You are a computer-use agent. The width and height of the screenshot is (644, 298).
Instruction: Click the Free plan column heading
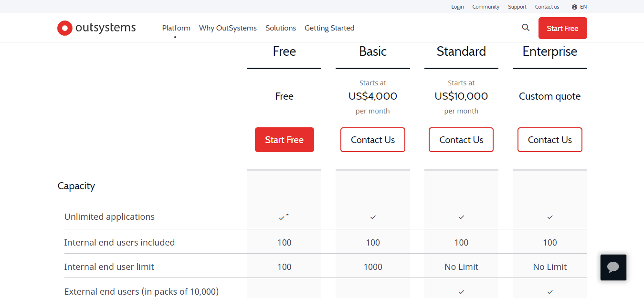click(285, 51)
